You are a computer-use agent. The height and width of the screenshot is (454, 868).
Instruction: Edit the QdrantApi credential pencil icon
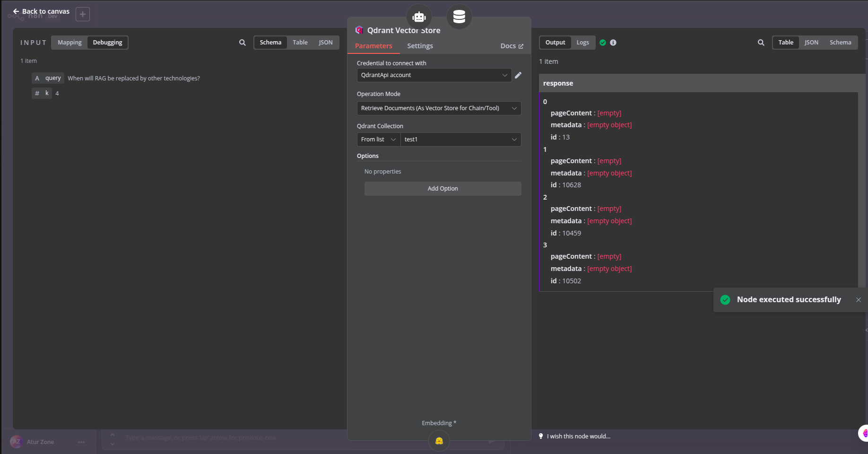click(x=518, y=75)
